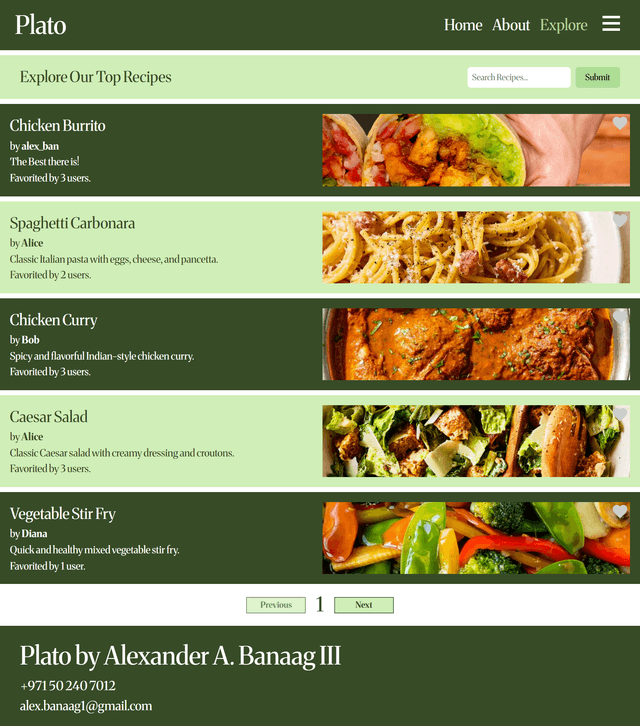Open the Chicken Burrito photo
Viewport: 640px width, 726px height.
point(476,150)
